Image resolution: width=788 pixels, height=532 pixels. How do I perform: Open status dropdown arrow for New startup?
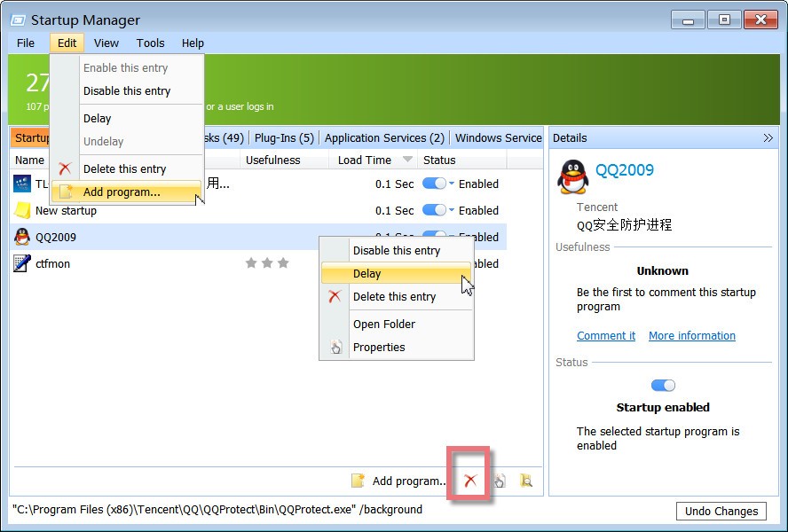coord(452,210)
